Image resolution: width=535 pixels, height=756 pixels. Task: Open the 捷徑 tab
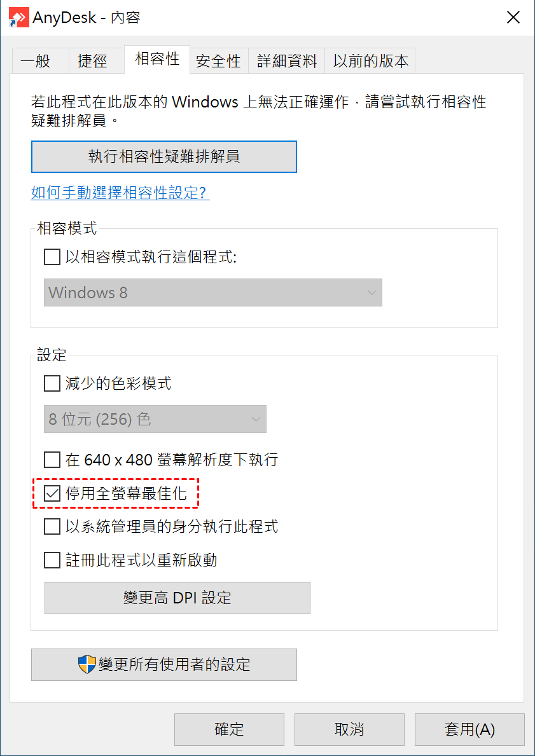92,61
